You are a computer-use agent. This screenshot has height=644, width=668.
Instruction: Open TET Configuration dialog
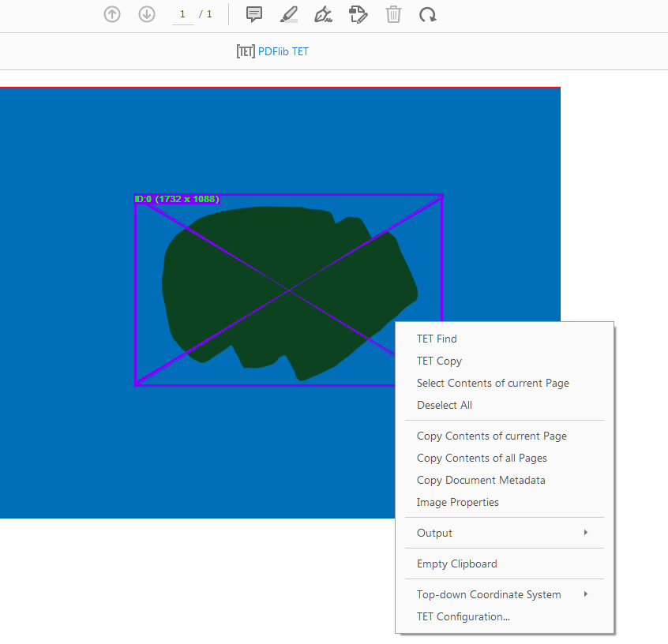click(463, 616)
